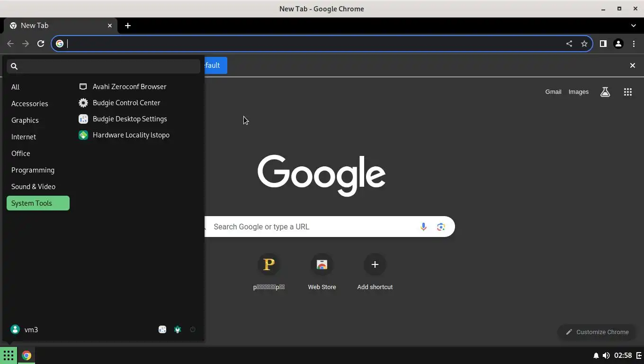Click Customize Chrome button
Viewport: 644px width, 364px height.
598,332
